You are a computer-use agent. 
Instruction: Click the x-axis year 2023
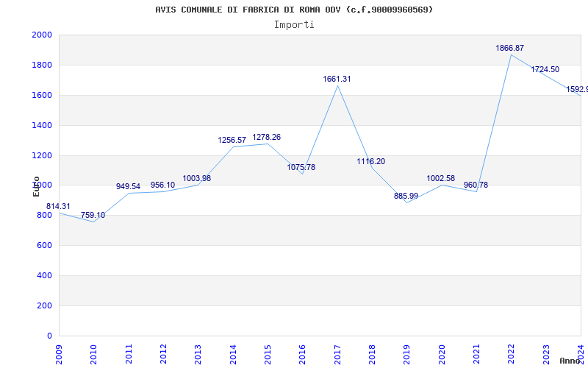click(x=546, y=355)
